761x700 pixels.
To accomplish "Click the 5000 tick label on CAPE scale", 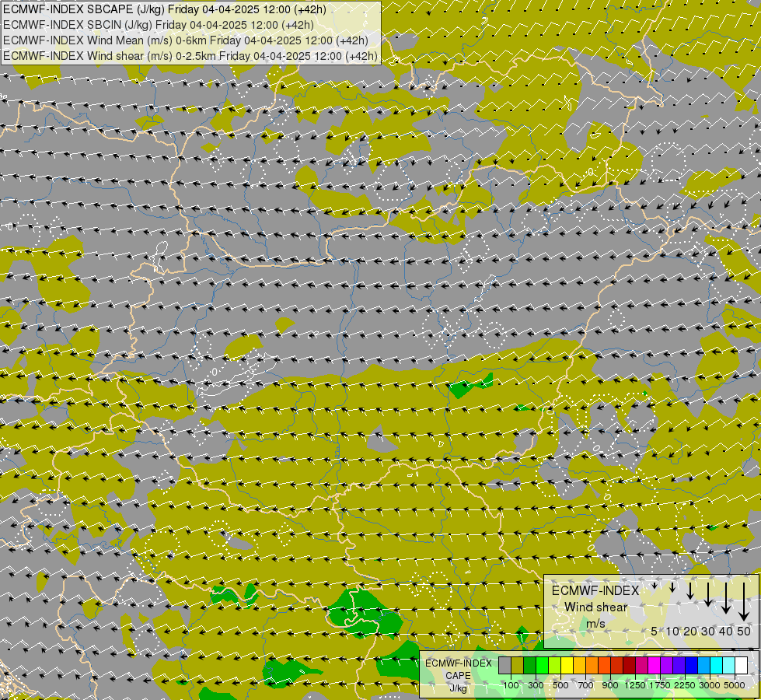I will [735, 685].
